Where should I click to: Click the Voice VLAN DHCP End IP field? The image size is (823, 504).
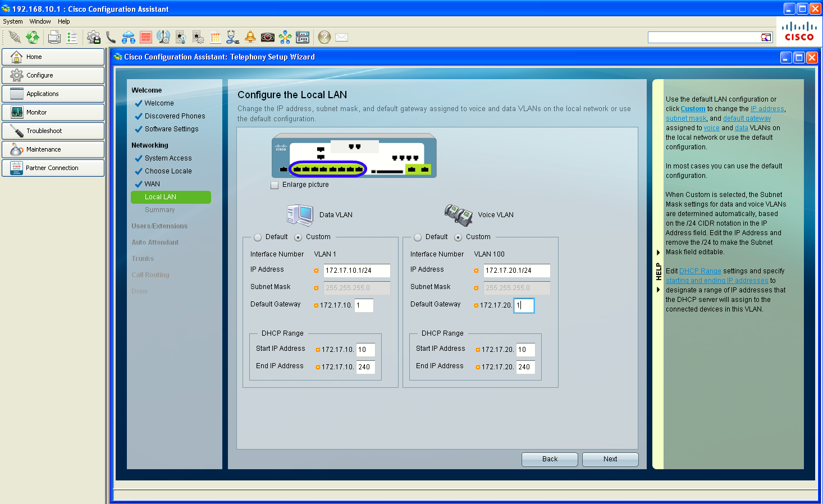point(525,367)
